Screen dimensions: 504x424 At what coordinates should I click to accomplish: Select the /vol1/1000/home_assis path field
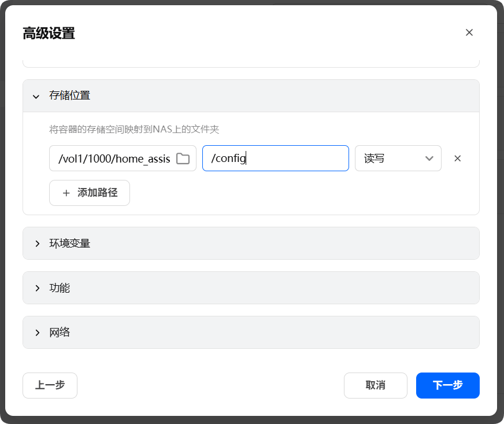coord(110,158)
